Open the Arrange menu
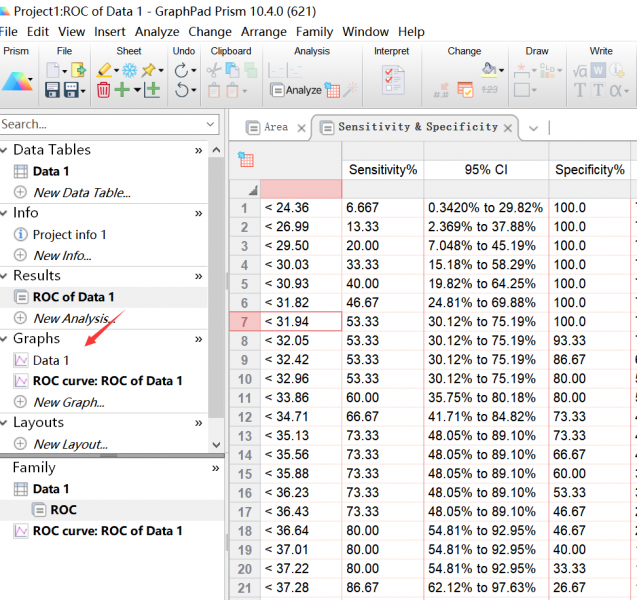 264,32
